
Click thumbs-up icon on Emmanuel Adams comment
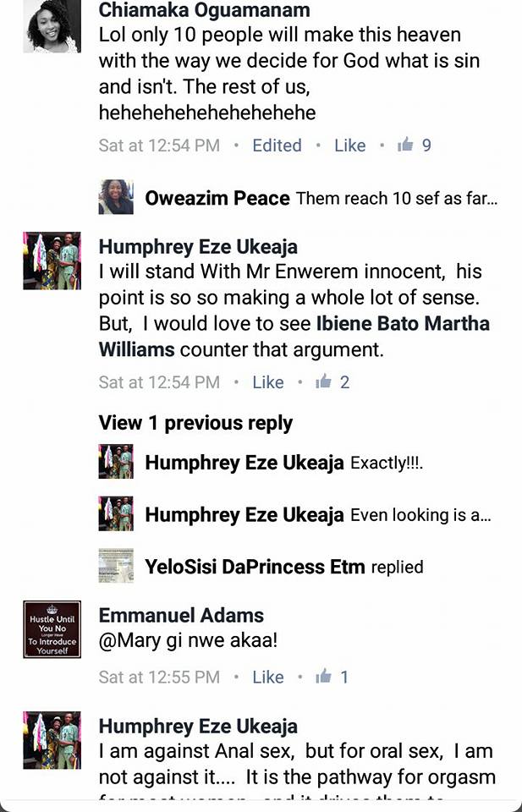coord(323,677)
